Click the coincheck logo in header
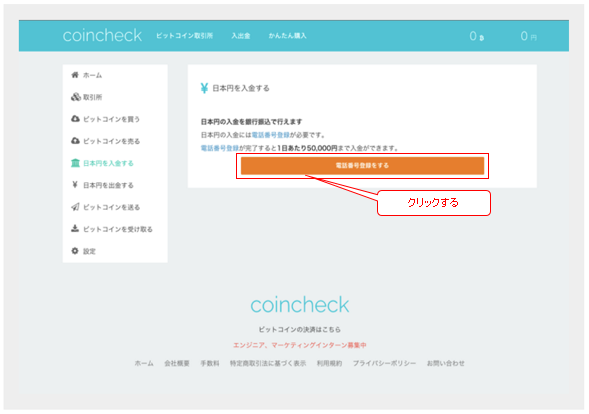589x414 pixels. point(102,35)
